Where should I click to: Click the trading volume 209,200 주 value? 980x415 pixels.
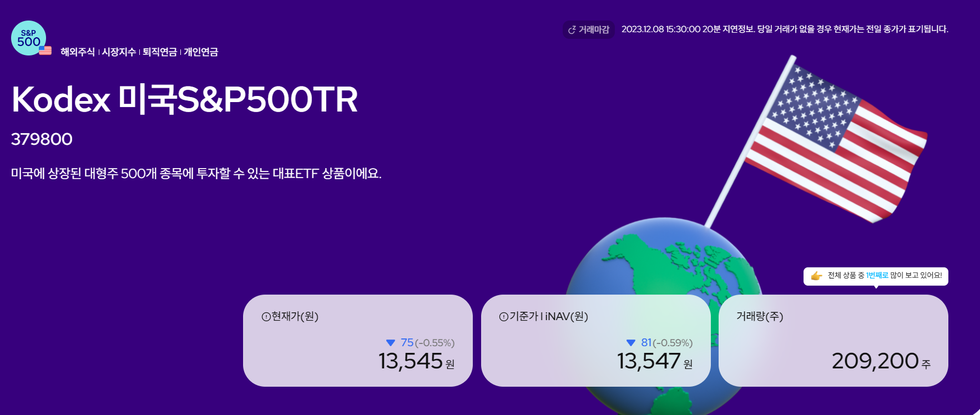point(881,361)
